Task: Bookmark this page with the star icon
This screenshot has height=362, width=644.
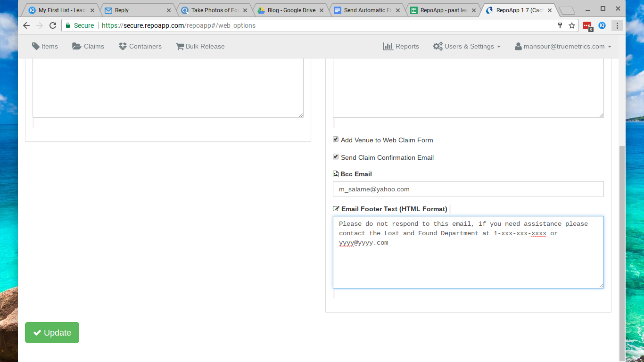Action: (x=572, y=25)
